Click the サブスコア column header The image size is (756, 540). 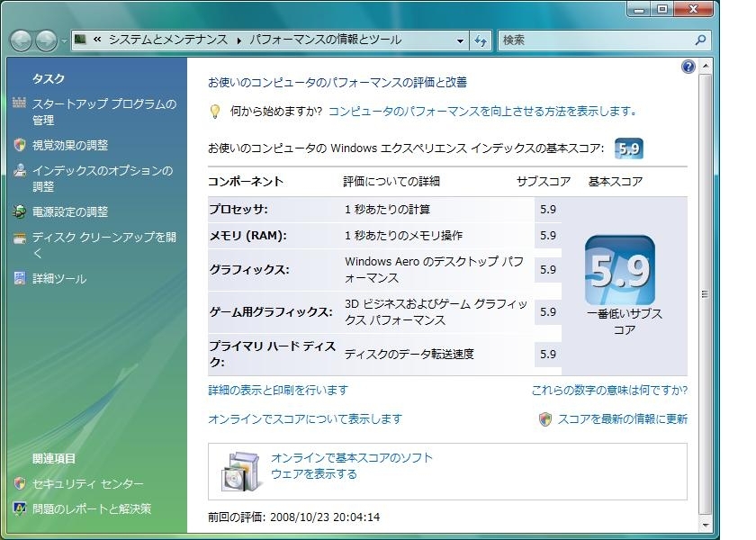pyautogui.click(x=544, y=181)
